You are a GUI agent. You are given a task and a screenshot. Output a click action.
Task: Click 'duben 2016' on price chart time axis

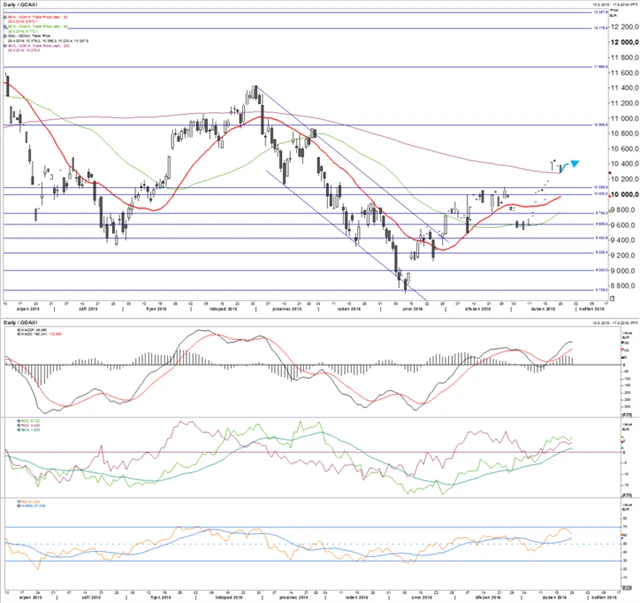coord(543,309)
